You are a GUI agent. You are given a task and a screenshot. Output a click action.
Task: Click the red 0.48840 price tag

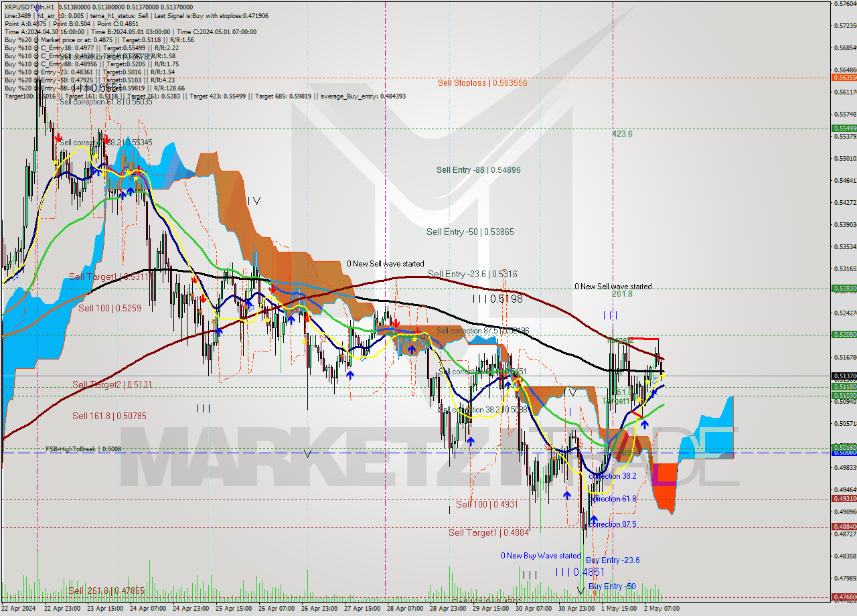point(844,527)
